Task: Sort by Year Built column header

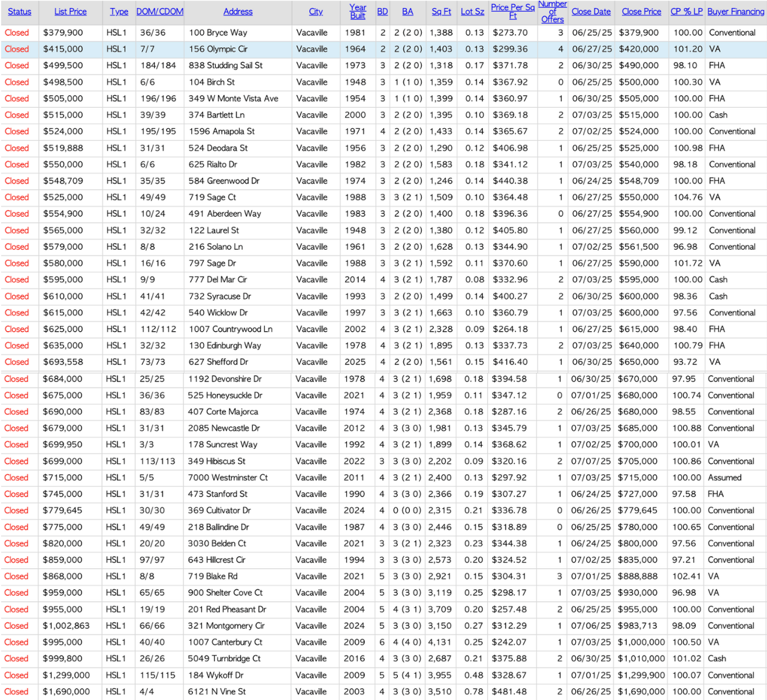Action: (358, 11)
